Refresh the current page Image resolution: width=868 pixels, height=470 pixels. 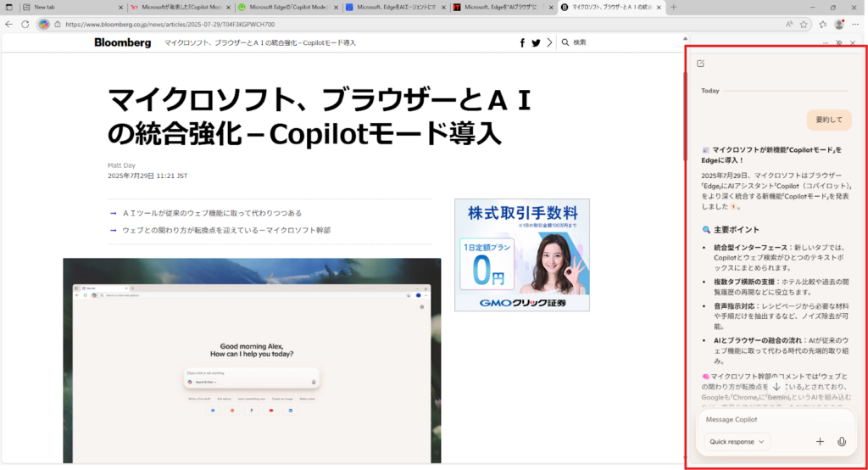click(x=25, y=25)
